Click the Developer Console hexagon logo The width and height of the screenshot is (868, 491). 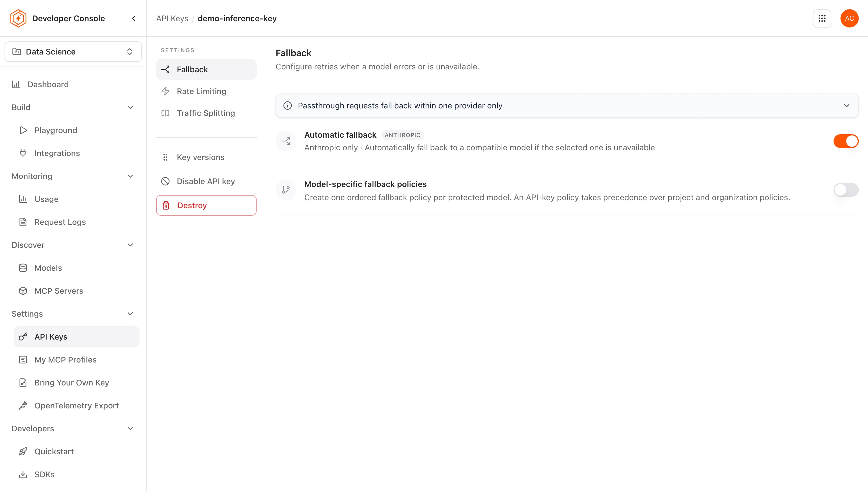tap(18, 18)
